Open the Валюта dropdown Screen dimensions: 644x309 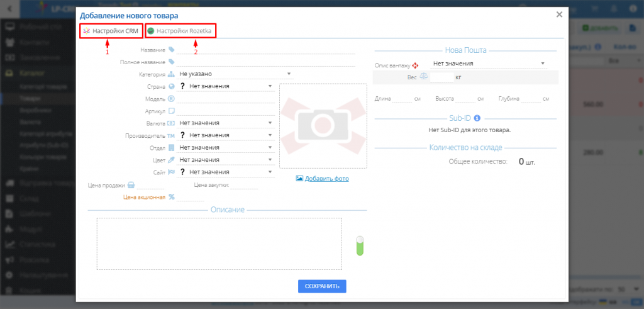[x=226, y=123]
